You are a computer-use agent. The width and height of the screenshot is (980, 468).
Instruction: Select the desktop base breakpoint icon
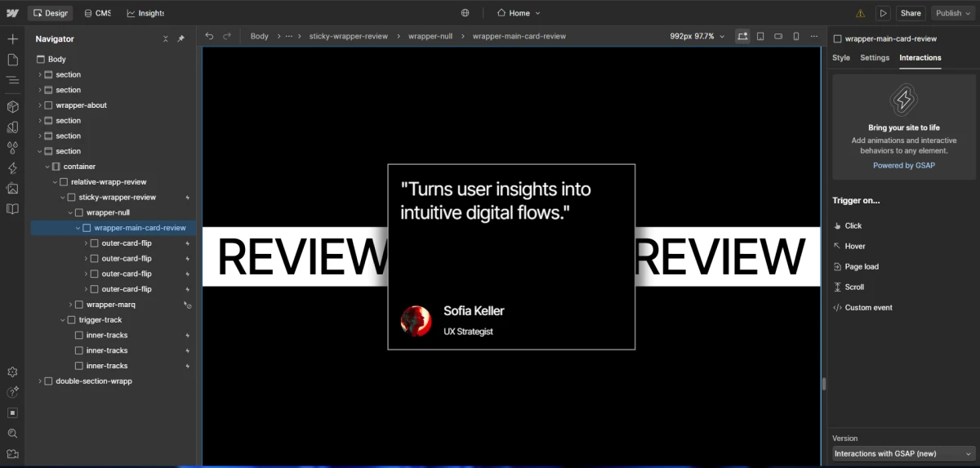[742, 36]
